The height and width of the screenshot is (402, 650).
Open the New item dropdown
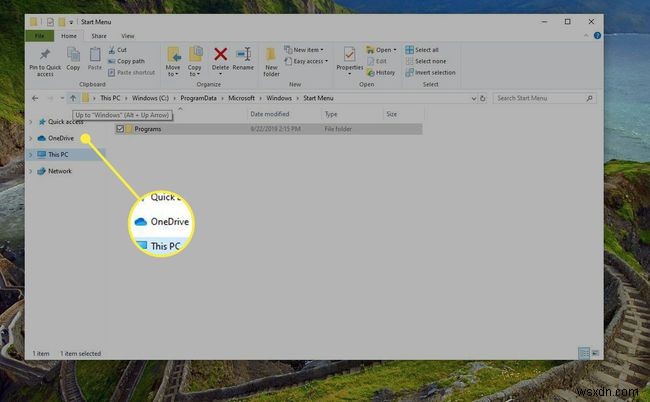(x=304, y=50)
